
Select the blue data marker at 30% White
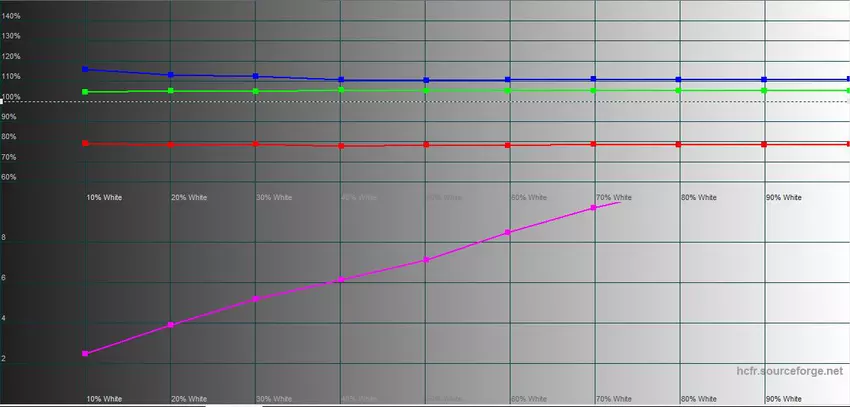256,77
